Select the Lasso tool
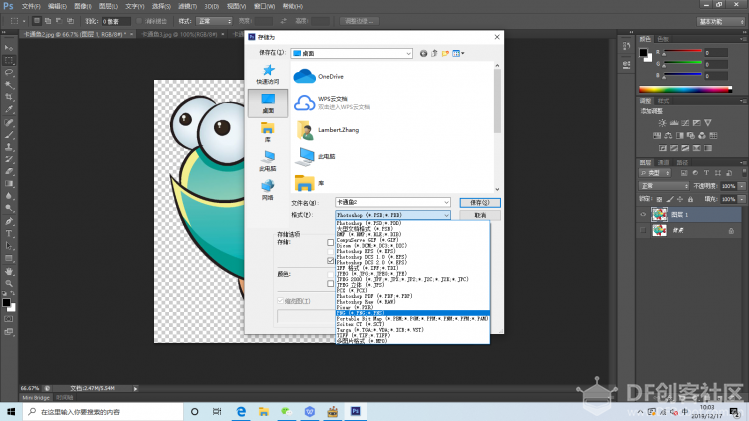This screenshot has height=421, width=749. click(9, 73)
